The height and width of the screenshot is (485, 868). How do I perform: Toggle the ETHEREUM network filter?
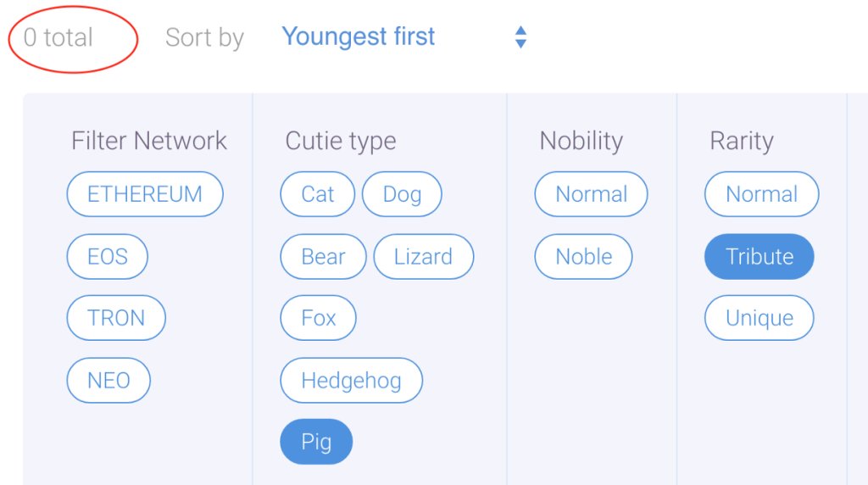(x=145, y=194)
